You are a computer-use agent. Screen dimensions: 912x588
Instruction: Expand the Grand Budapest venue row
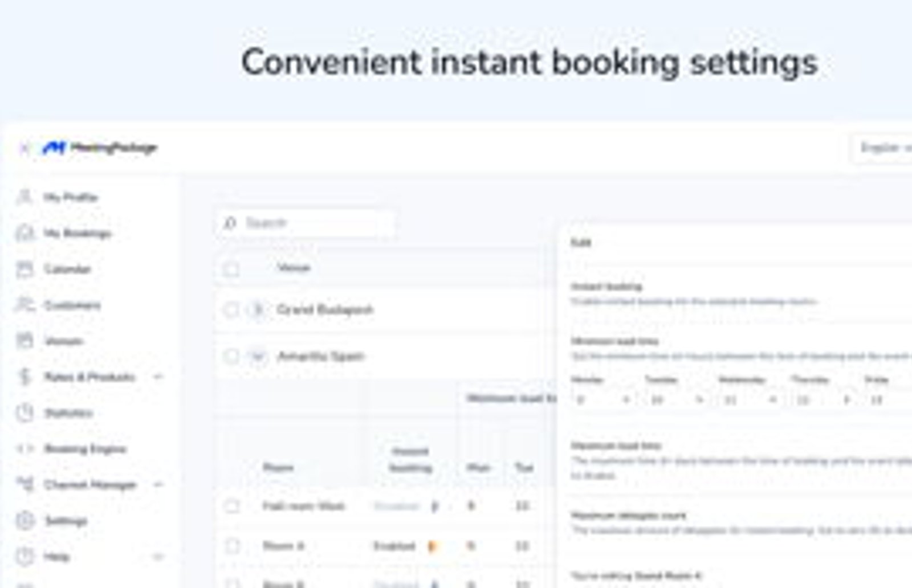pyautogui.click(x=258, y=310)
